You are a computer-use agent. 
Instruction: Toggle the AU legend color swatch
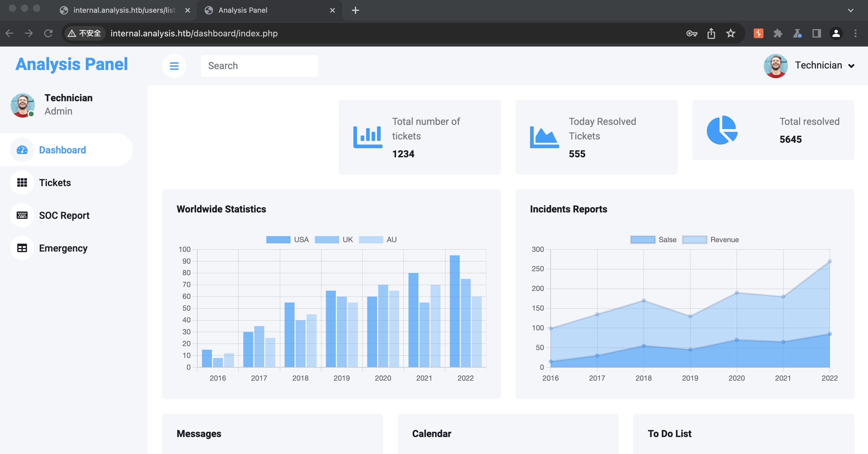point(371,240)
